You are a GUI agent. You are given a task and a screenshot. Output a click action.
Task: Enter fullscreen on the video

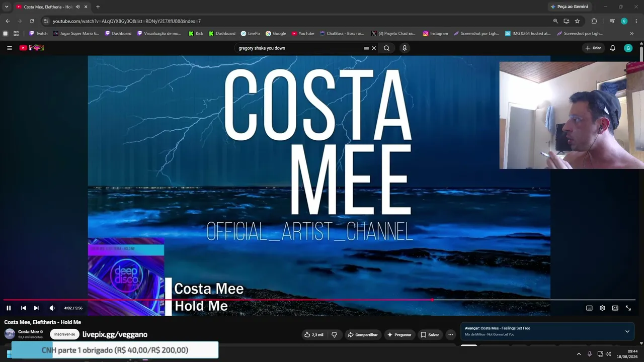coord(628,308)
